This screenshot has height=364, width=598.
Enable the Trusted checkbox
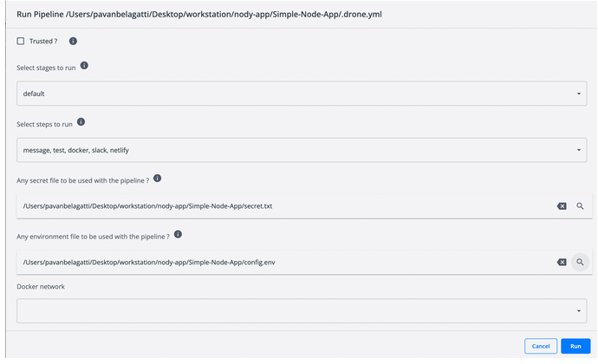[21, 41]
